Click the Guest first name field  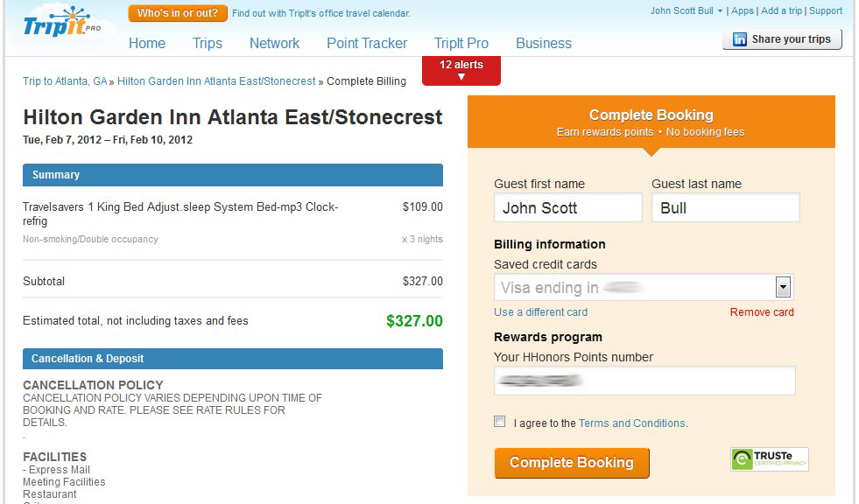tap(567, 208)
